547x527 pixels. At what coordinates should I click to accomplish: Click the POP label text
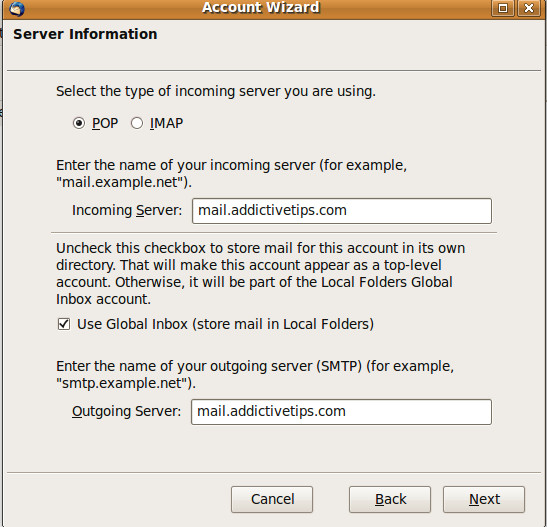(105, 123)
